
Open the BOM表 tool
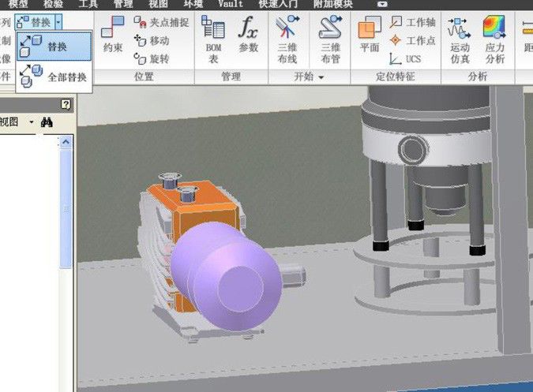pyautogui.click(x=213, y=39)
